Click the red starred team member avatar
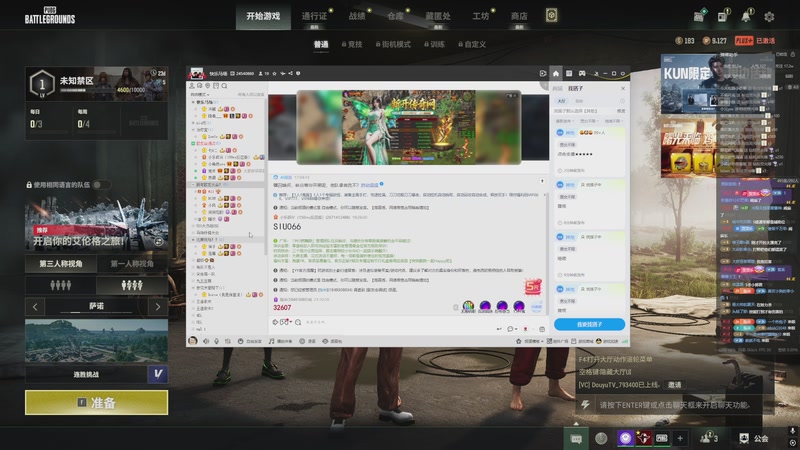This screenshot has width=800, height=450. 644,438
